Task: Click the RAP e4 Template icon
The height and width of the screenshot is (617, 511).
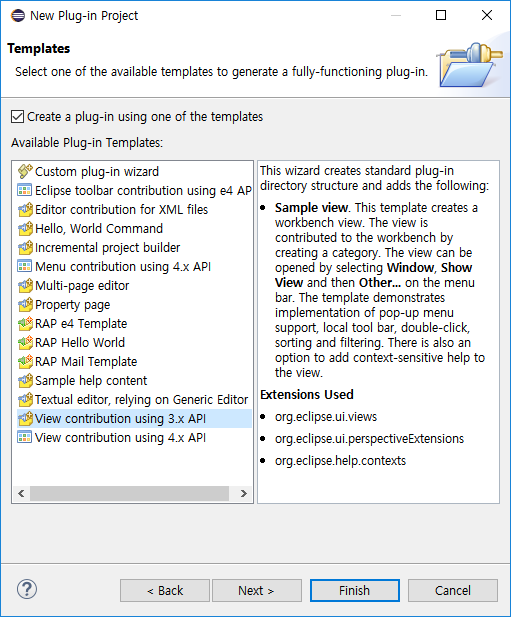Action: pos(25,323)
